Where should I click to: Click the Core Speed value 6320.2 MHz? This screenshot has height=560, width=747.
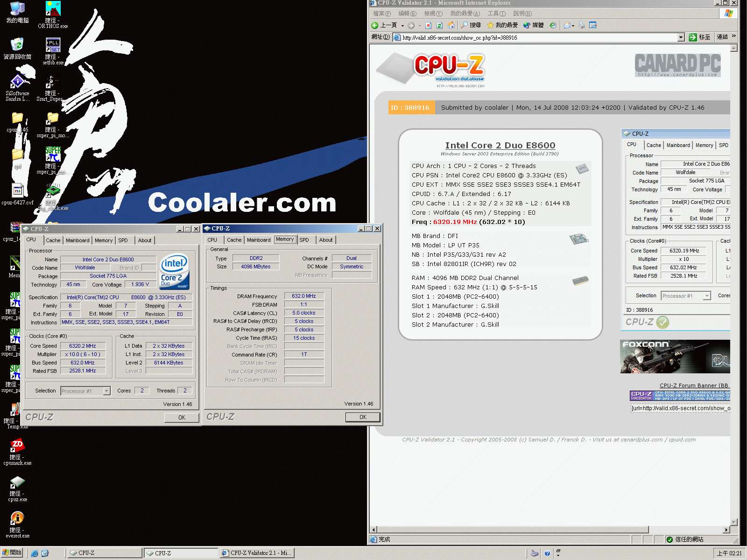coord(83,346)
